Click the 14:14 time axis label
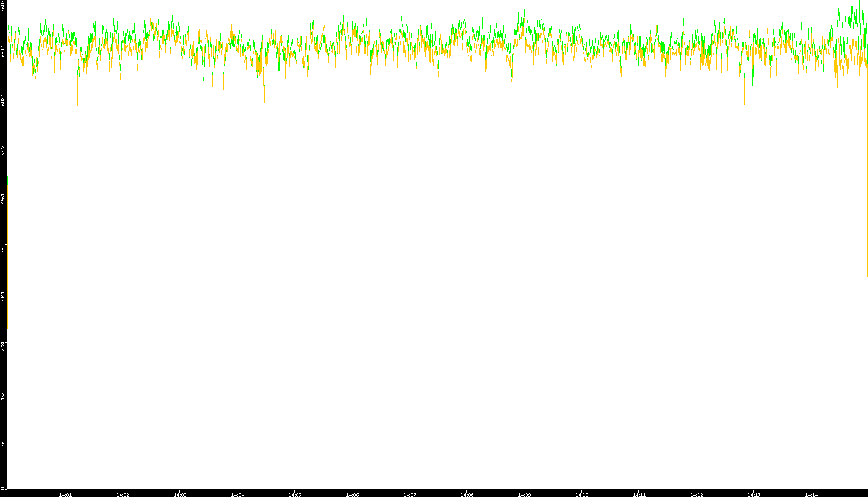 point(811,495)
